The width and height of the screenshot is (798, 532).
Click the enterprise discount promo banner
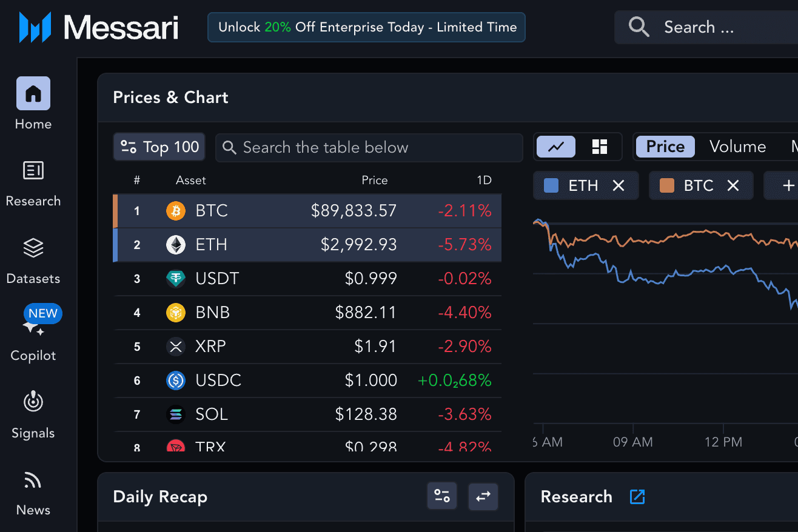click(x=366, y=27)
